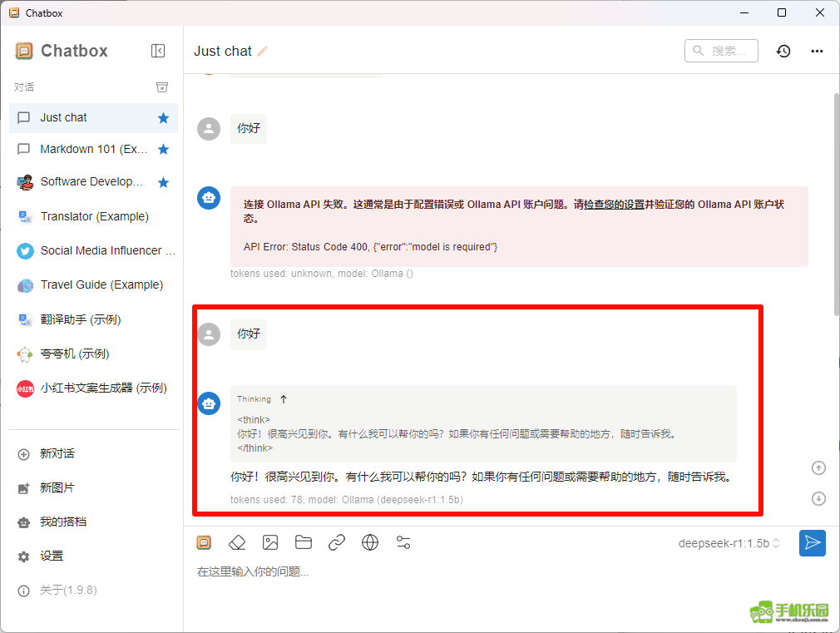Viewport: 840px width, 633px height.
Task: Open the 翻译助手 (示例) conversation
Action: click(93, 320)
